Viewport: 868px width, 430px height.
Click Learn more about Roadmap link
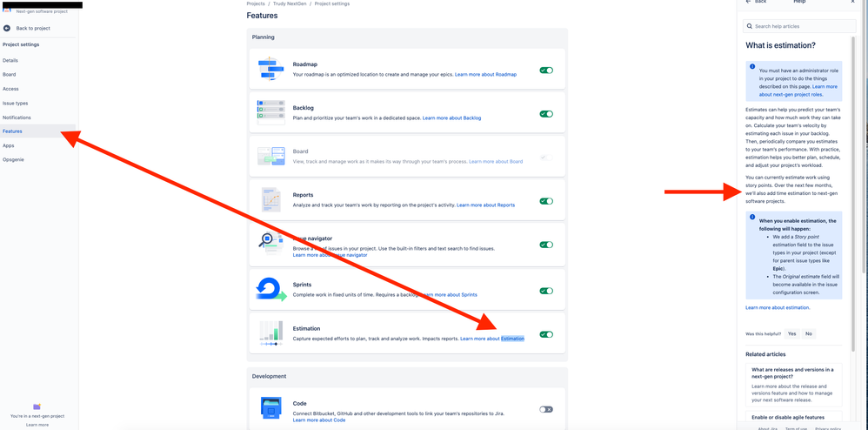click(485, 74)
